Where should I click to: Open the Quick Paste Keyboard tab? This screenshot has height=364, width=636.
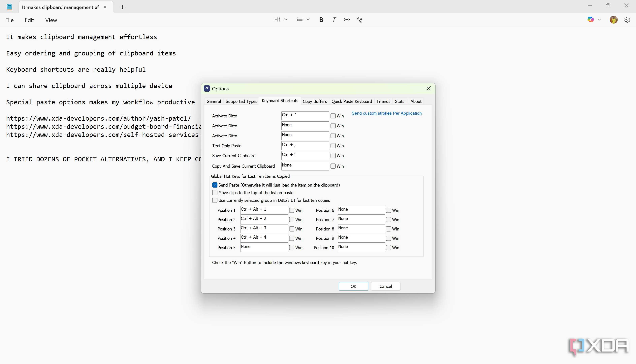352,102
